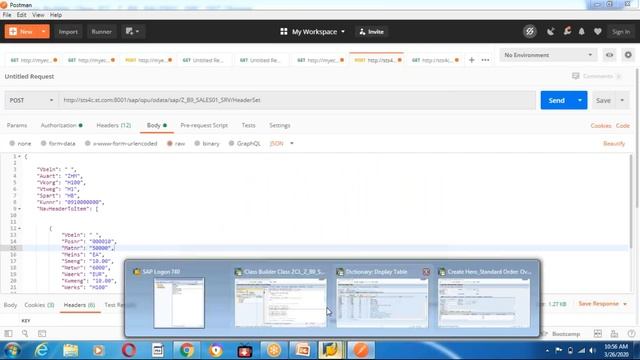640x360 pixels.
Task: Open the satellite capture requests icon
Action: coord(551,31)
